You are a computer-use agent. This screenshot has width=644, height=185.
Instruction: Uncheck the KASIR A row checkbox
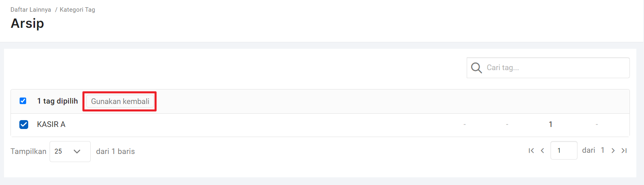[x=24, y=125]
